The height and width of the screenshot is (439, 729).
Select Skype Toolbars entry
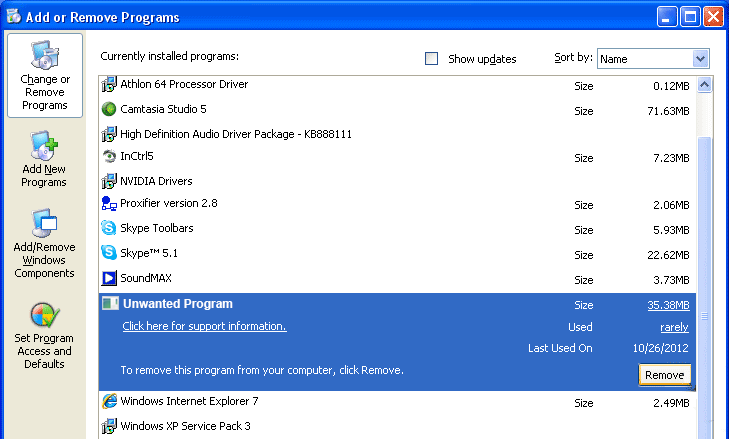point(397,228)
